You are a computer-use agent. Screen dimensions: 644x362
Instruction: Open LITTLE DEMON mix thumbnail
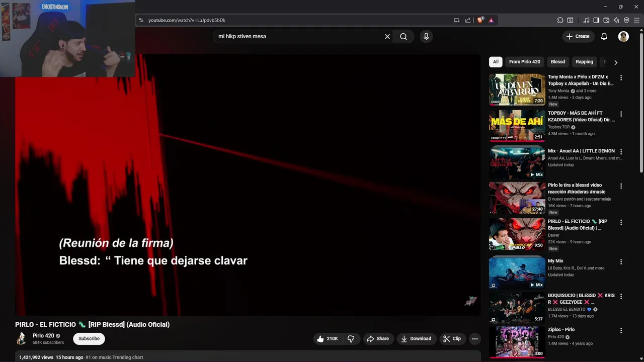click(517, 163)
